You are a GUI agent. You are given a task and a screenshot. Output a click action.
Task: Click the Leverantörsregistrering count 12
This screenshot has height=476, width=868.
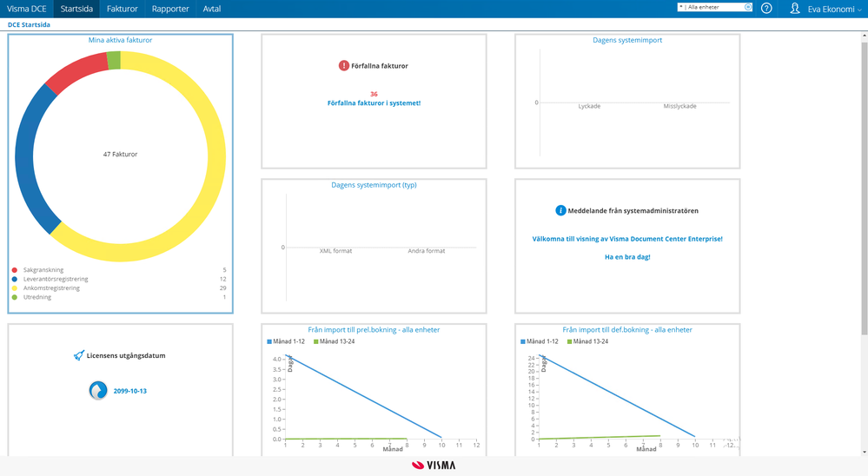(x=222, y=279)
